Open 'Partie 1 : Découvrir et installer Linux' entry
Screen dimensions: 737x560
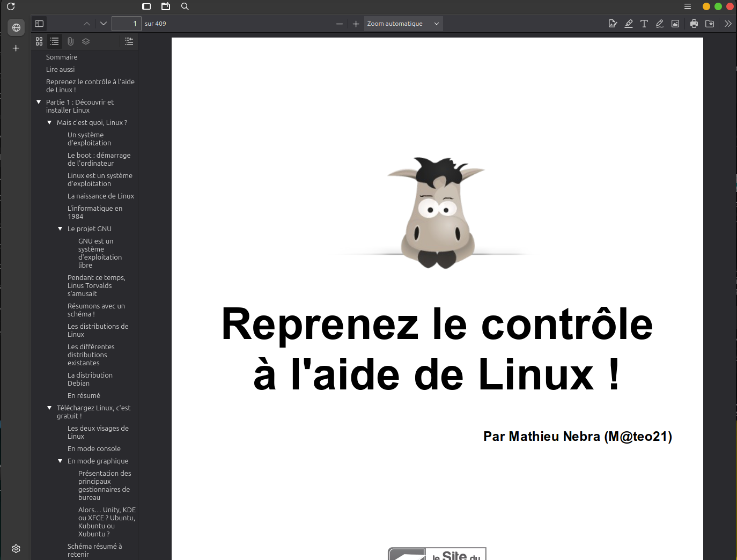point(80,106)
